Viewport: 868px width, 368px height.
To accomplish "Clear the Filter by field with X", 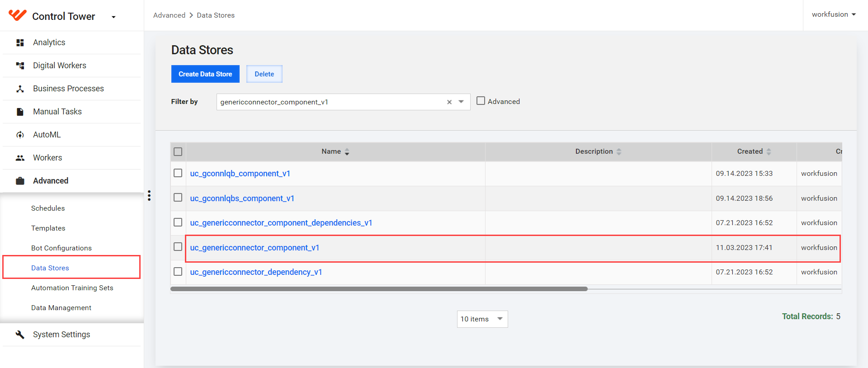I will pos(449,102).
